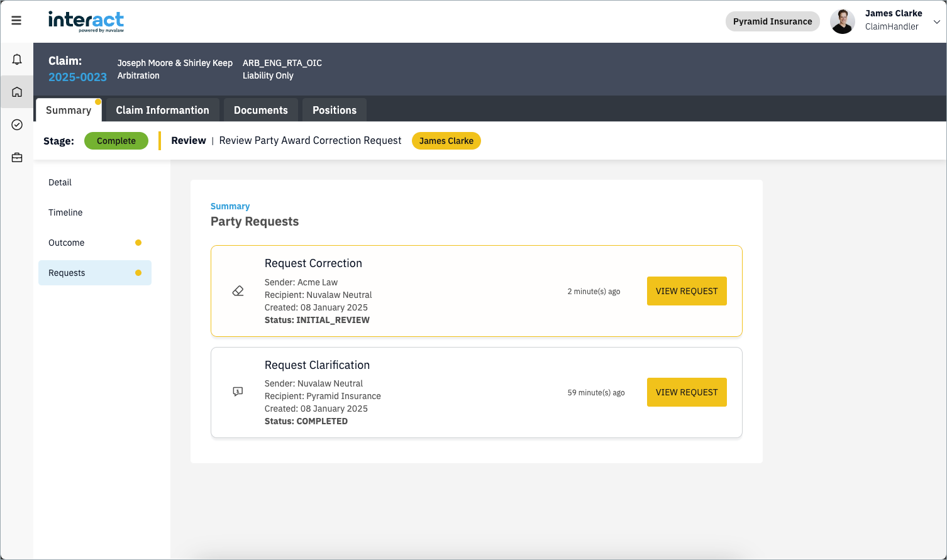This screenshot has width=947, height=560.
Task: Click 'ARB_ENG_RTA_OIC' header text
Action: point(282,63)
